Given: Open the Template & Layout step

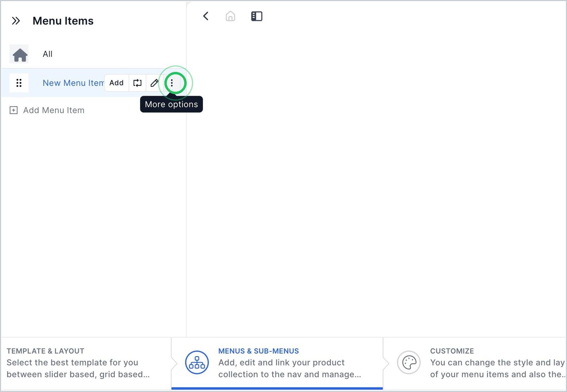Looking at the screenshot, I should 86,363.
